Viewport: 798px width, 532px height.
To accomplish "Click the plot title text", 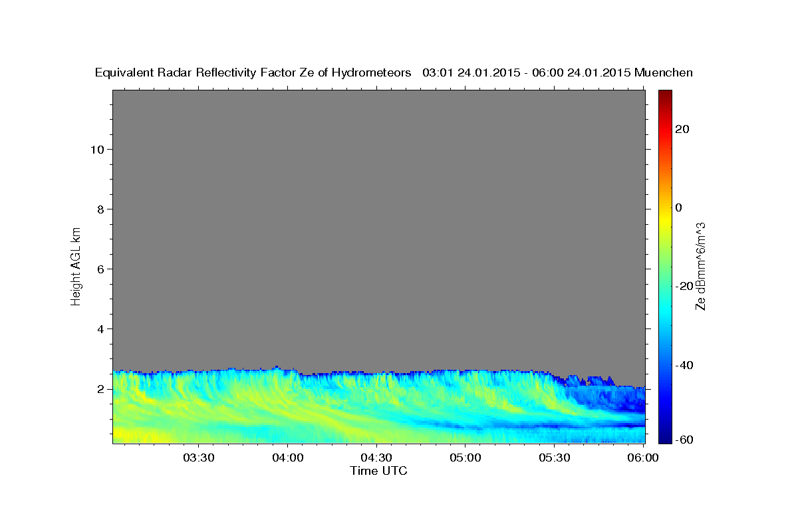I will [394, 72].
